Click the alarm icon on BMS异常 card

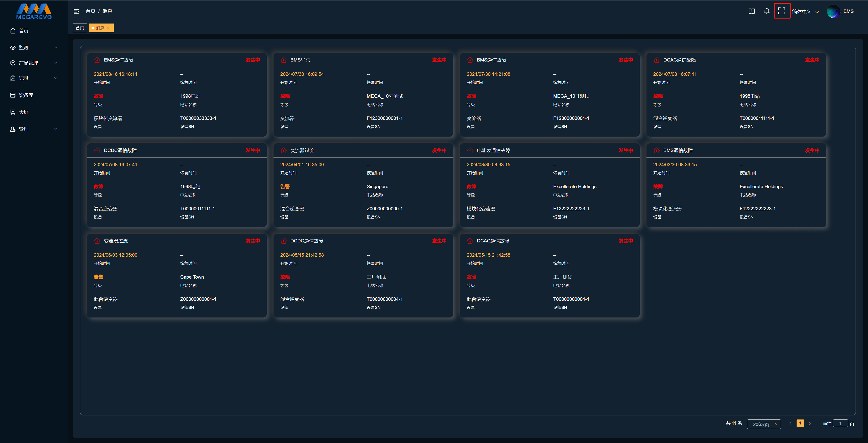coord(284,60)
